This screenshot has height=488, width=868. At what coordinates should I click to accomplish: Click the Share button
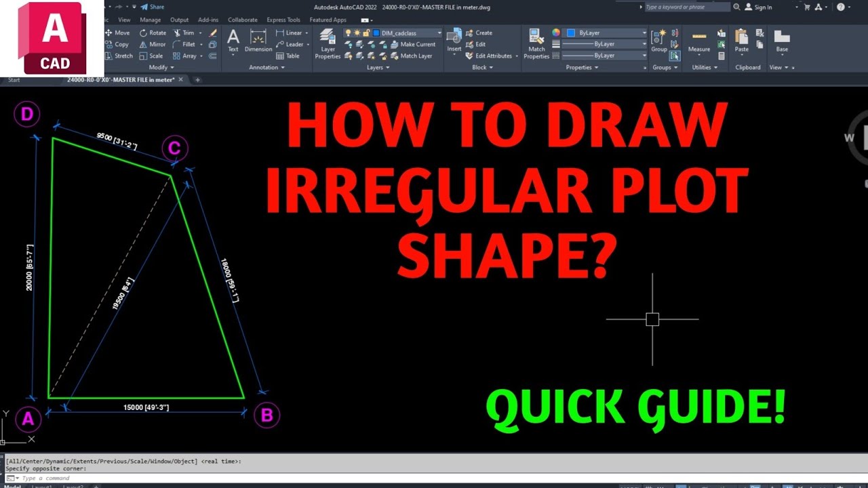[x=153, y=7]
